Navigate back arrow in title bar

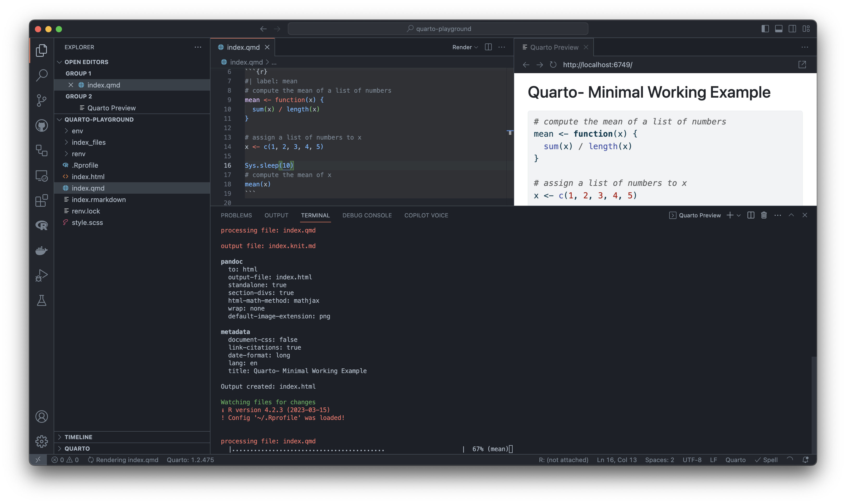263,29
